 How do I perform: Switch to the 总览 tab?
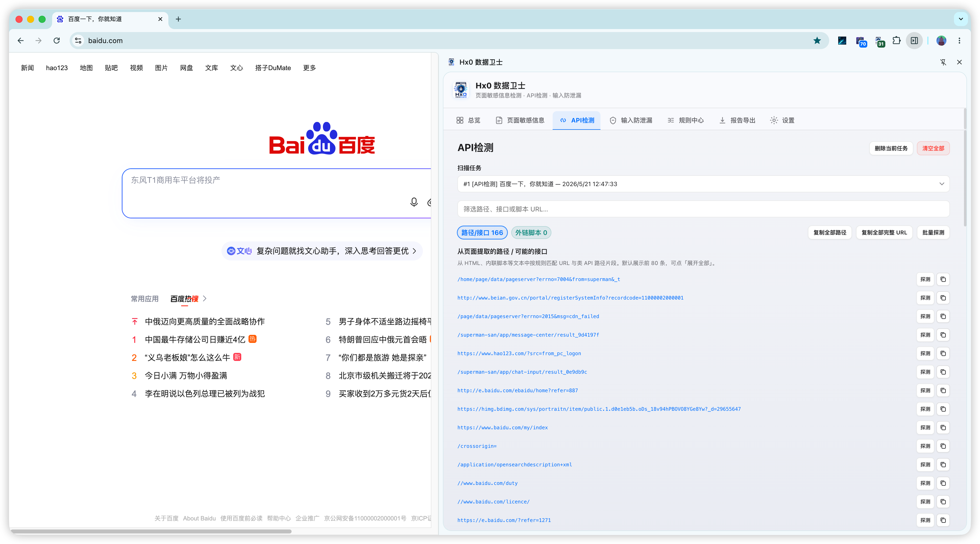tap(468, 120)
